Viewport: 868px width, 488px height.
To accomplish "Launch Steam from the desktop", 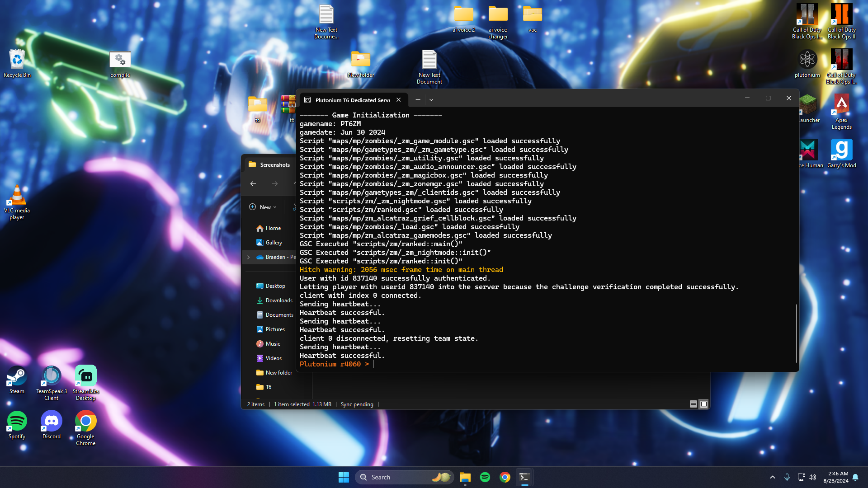I will (x=17, y=380).
